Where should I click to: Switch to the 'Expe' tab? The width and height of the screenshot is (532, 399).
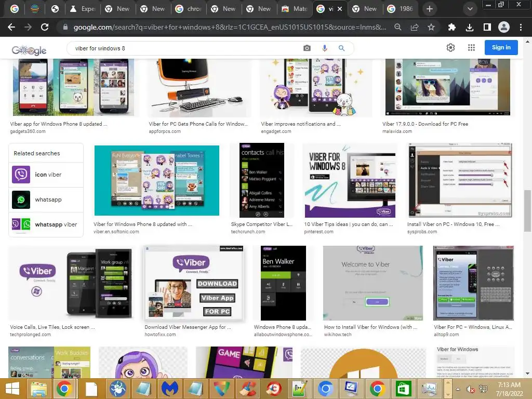pos(83,9)
